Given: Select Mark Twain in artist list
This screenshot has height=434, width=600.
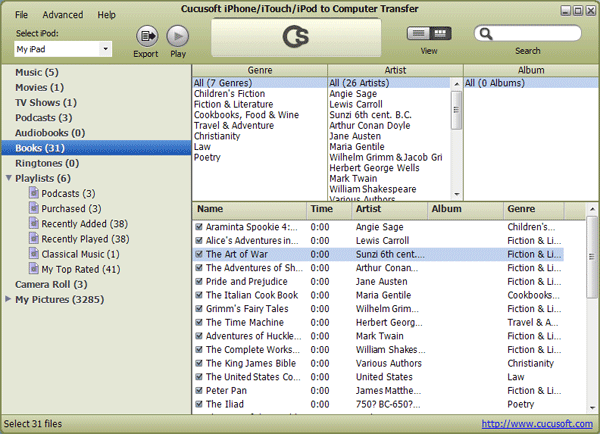Looking at the screenshot, I should [x=353, y=178].
